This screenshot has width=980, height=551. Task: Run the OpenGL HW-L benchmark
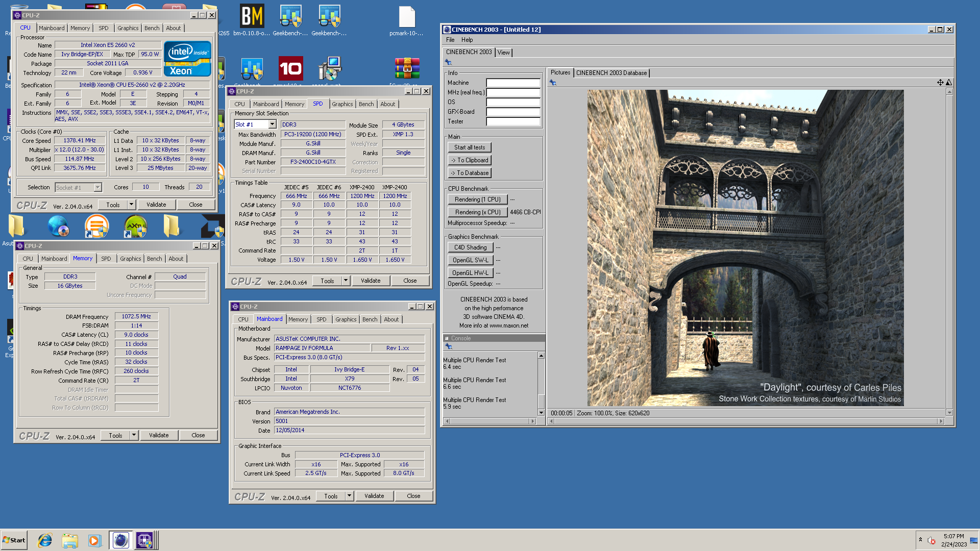coord(471,273)
